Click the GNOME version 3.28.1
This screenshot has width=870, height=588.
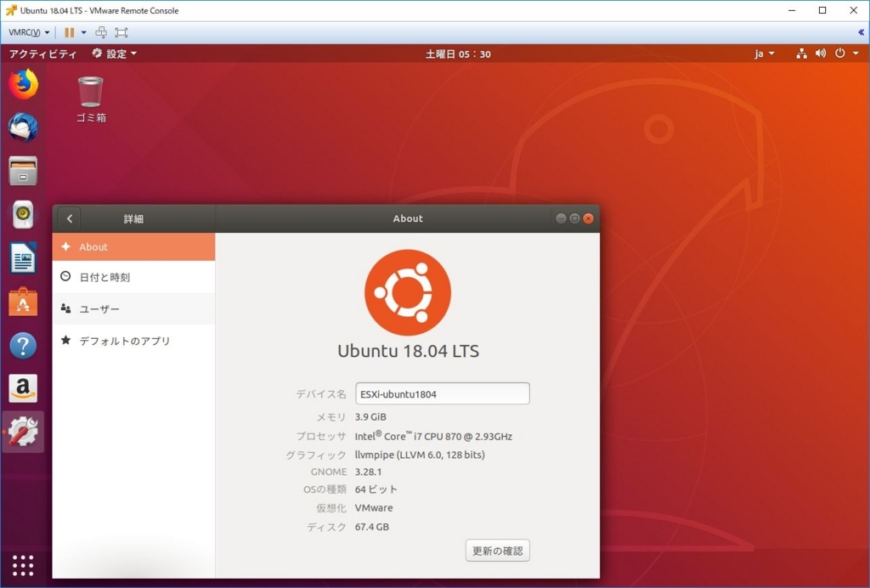[369, 472]
